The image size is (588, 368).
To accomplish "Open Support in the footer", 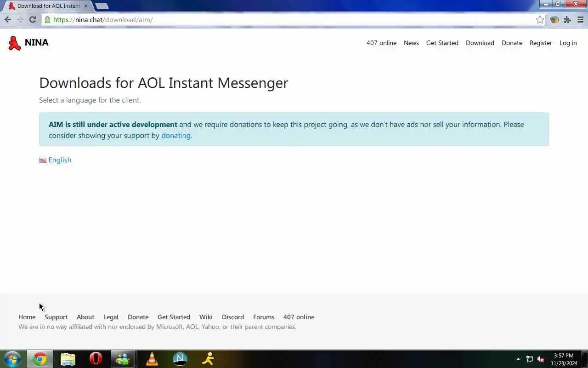I will tap(56, 317).
